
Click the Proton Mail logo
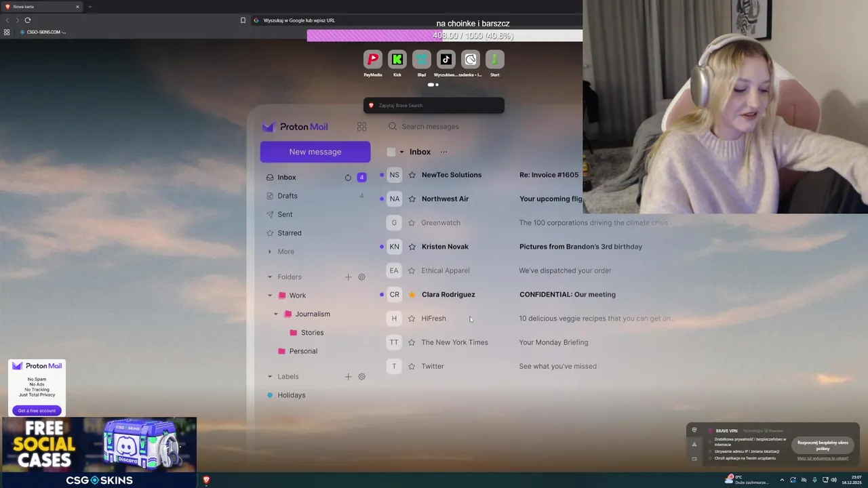pos(296,127)
